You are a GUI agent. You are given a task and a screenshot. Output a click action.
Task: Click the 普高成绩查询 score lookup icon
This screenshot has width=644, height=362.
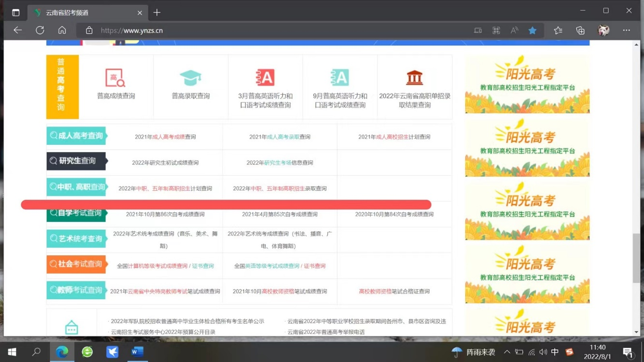click(115, 78)
